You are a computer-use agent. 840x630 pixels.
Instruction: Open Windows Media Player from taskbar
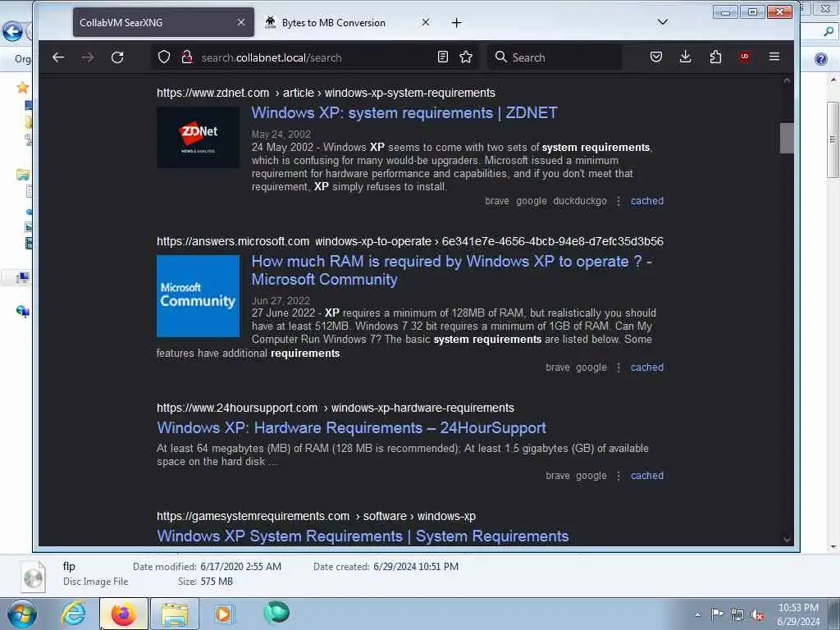223,614
